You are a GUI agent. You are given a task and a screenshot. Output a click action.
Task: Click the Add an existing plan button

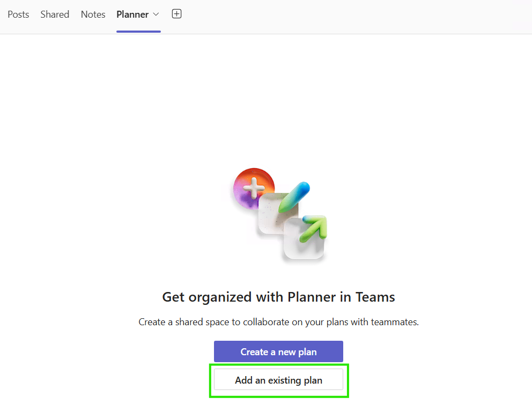point(278,380)
